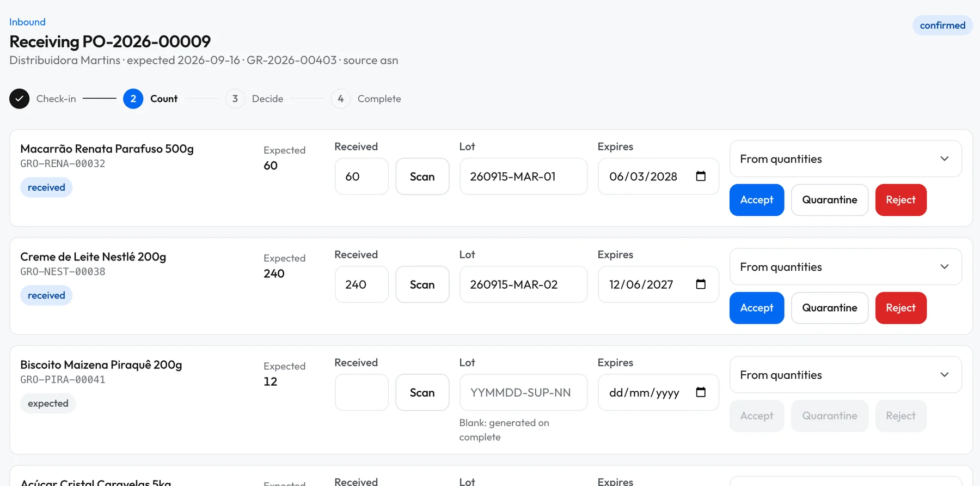
Task: Click the Lot field showing 260915-MAR-01
Action: click(x=523, y=177)
